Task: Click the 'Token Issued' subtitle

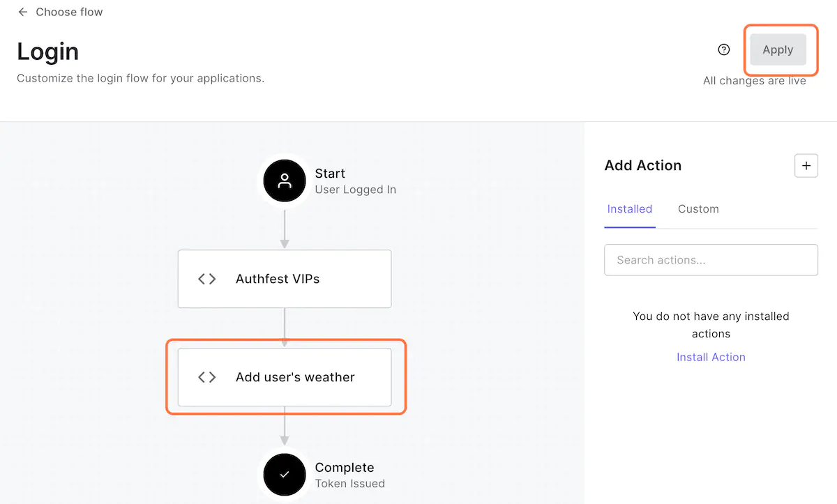Action: pyautogui.click(x=349, y=484)
